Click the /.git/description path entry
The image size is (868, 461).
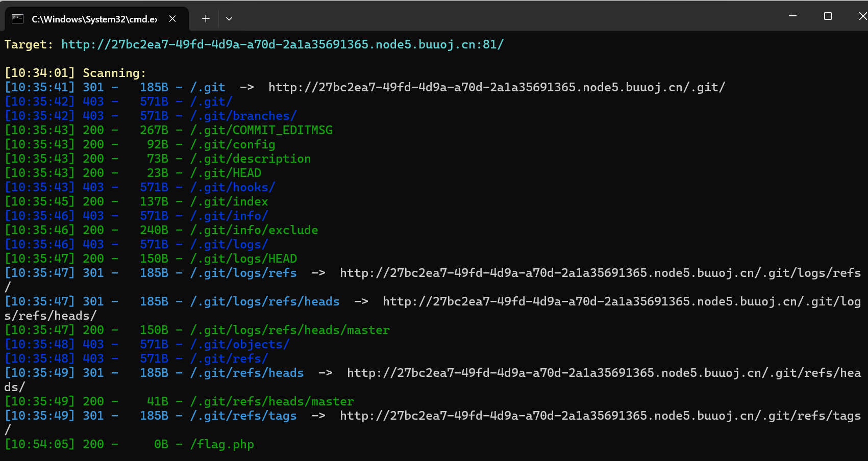coord(251,159)
